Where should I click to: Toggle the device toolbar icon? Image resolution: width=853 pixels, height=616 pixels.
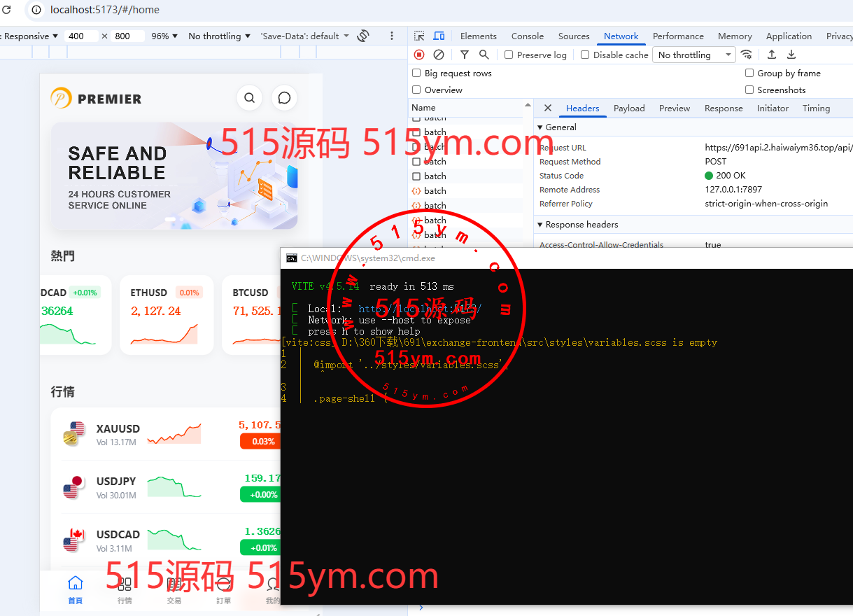tap(439, 36)
